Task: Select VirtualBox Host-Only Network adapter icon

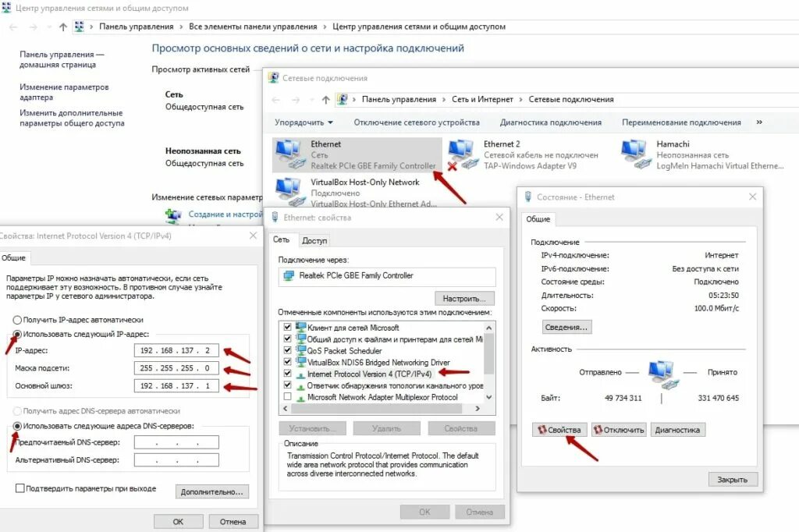Action: [x=290, y=192]
